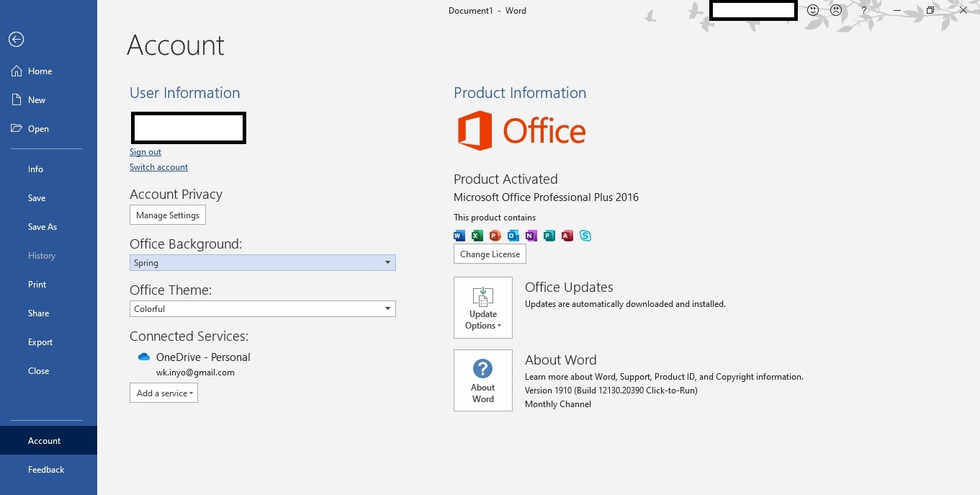Click the Manage Settings button
Screen dimensions: 980x495
click(168, 215)
